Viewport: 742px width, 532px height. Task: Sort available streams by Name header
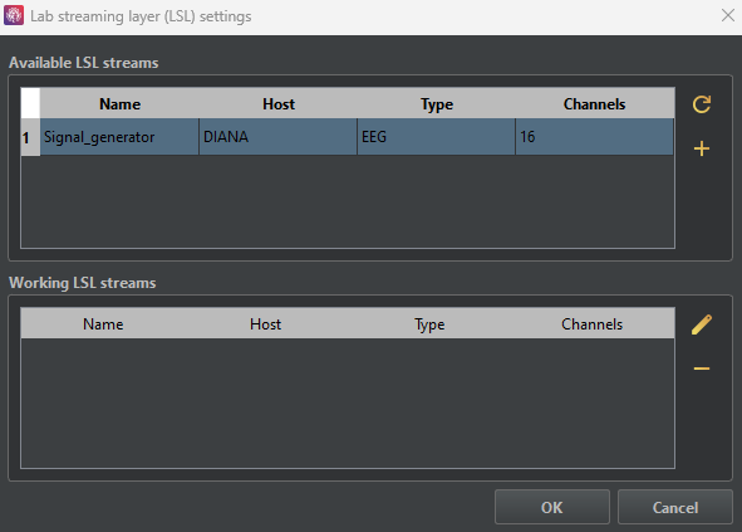(x=119, y=104)
